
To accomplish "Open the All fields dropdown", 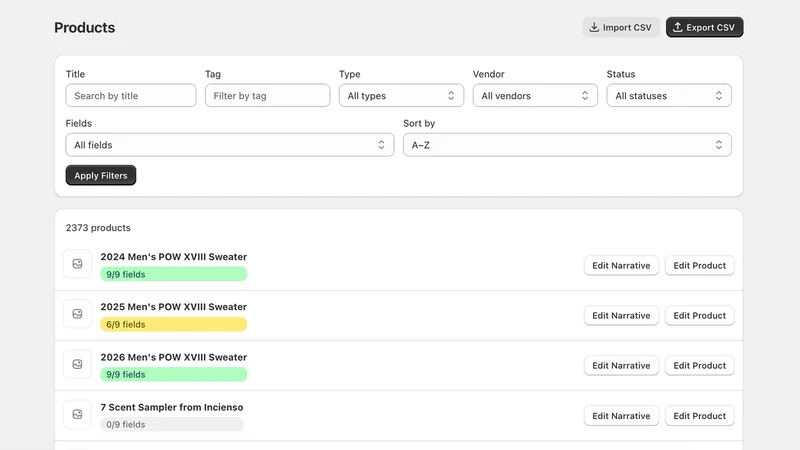I will pyautogui.click(x=230, y=145).
